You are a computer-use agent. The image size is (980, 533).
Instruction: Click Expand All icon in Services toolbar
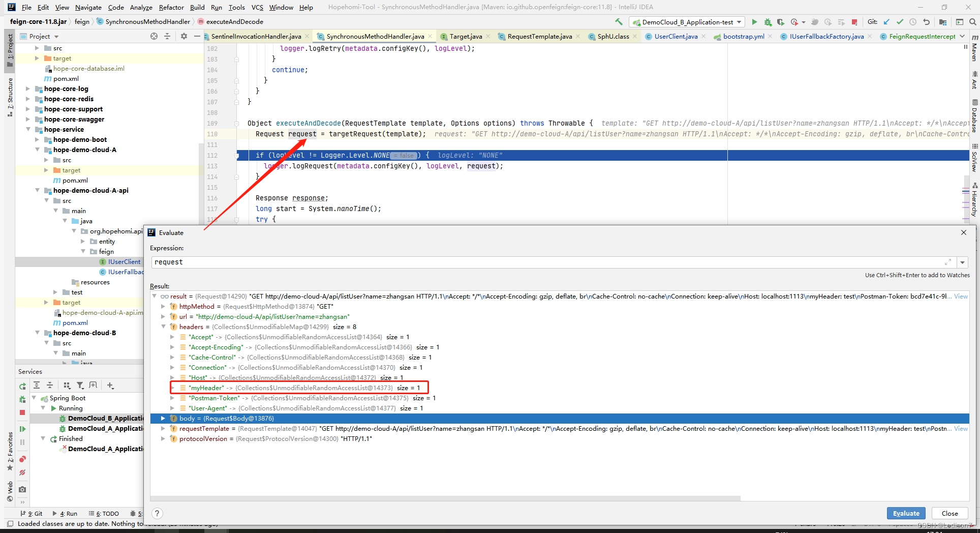click(x=37, y=386)
